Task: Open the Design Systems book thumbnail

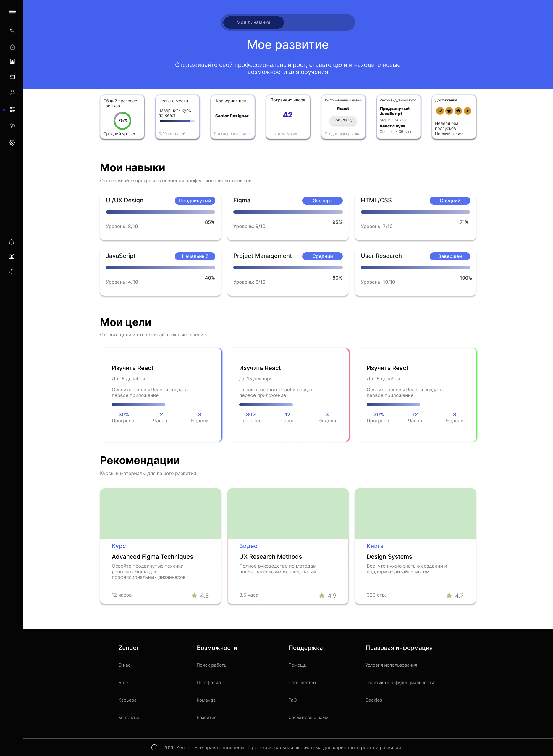Action: (x=415, y=513)
